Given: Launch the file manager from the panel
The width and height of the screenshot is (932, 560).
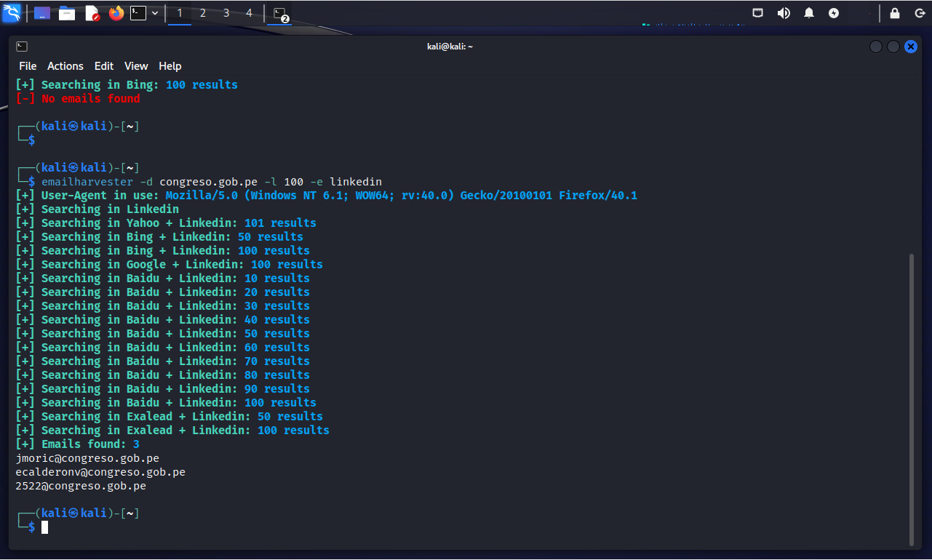Looking at the screenshot, I should [x=67, y=13].
